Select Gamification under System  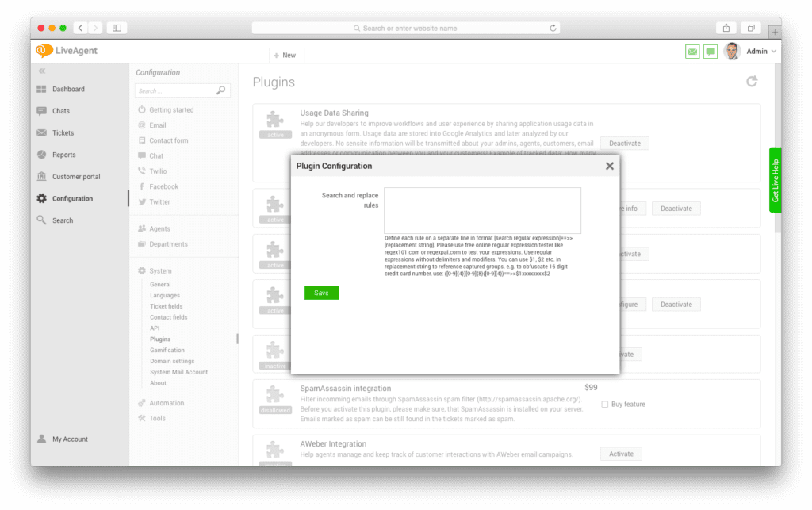(167, 350)
